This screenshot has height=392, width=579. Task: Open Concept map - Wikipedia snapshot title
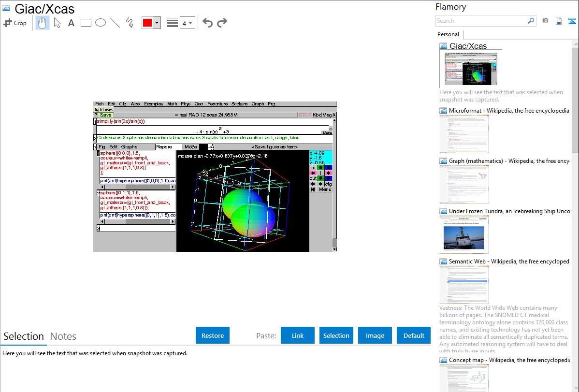[x=509, y=360]
